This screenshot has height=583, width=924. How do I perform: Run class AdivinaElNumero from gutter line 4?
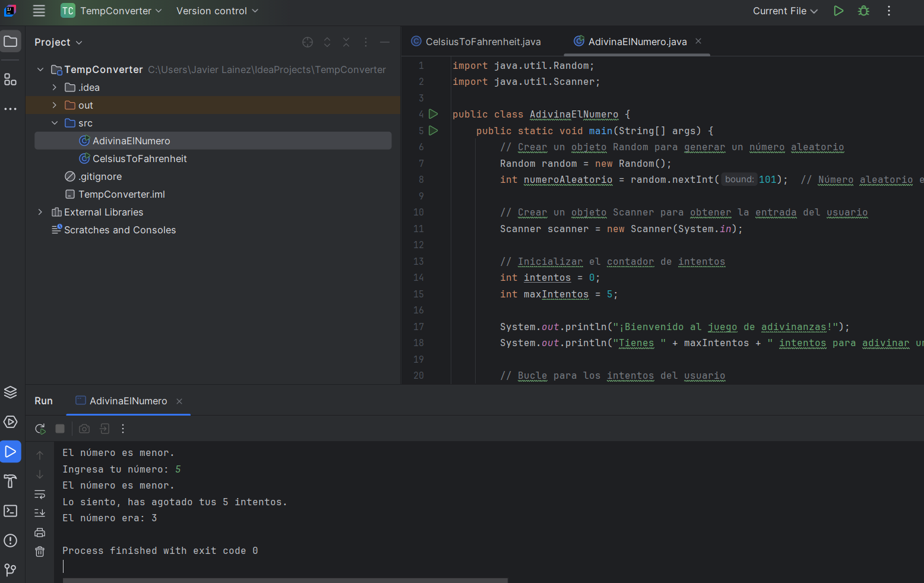433,114
